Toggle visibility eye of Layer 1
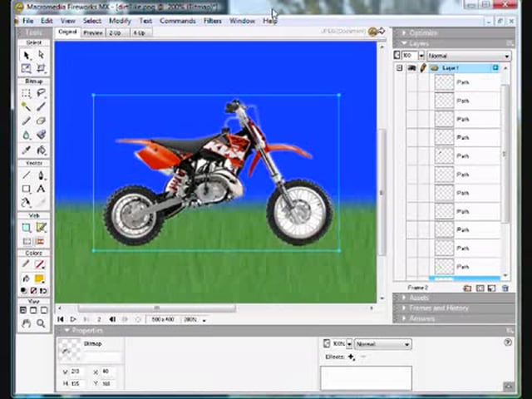Viewport: 532px width, 399px height. point(411,67)
